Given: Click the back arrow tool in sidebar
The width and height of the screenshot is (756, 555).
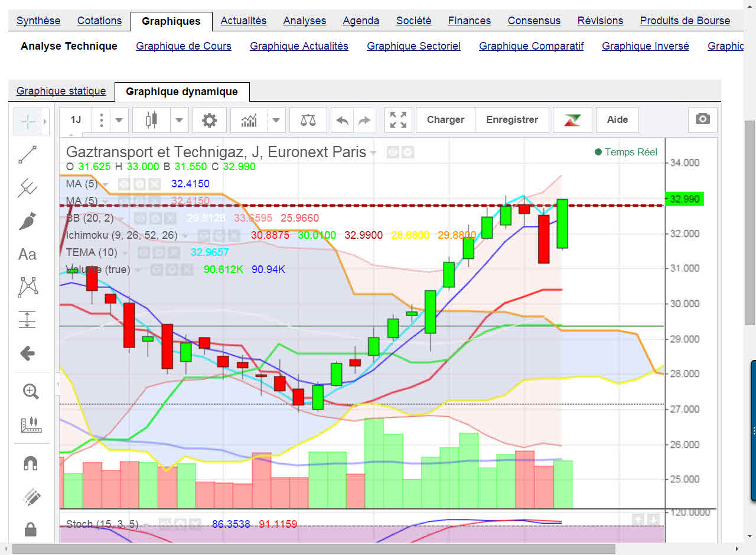Looking at the screenshot, I should (28, 353).
